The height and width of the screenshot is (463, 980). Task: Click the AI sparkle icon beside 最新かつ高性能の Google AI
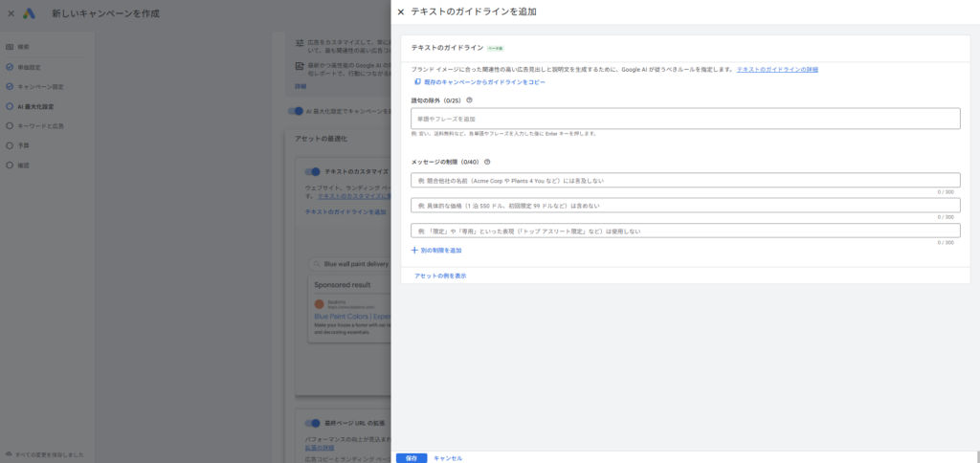pos(300,66)
